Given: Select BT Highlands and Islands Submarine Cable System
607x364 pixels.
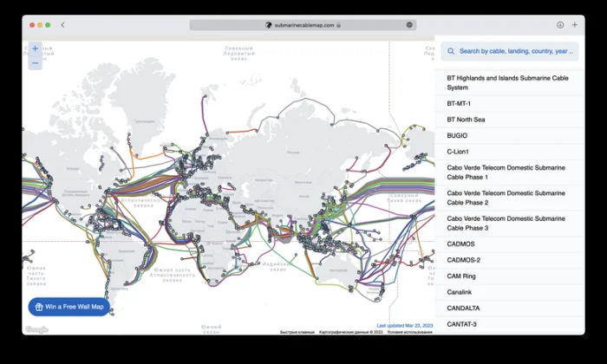Looking at the screenshot, I should [510, 83].
